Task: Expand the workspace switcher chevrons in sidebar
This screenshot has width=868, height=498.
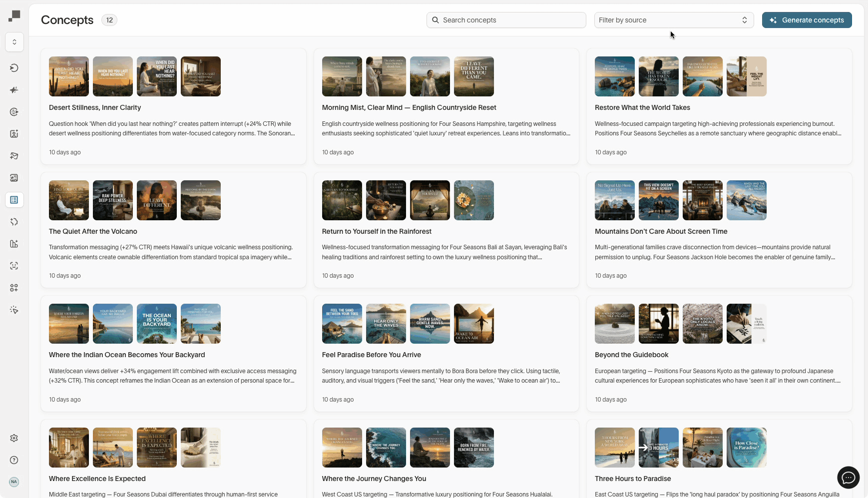Action: [x=14, y=42]
